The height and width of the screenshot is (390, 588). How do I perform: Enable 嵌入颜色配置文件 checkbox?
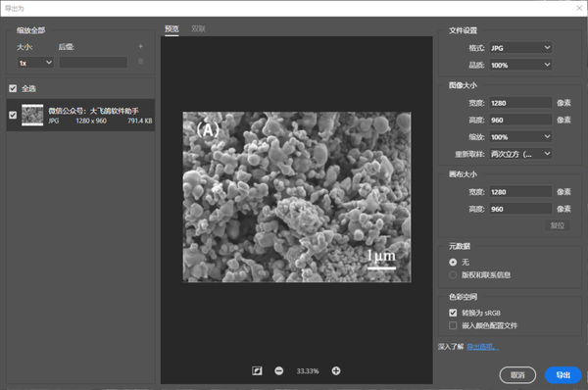(453, 325)
